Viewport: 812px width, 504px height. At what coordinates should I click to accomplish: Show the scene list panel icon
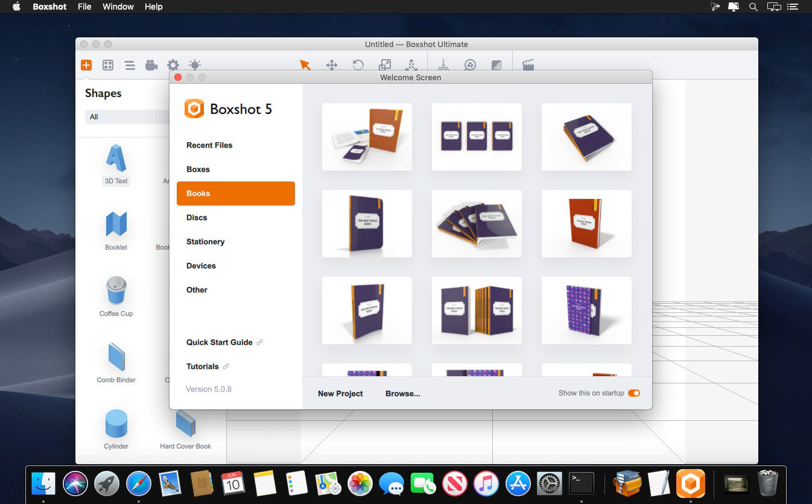130,65
